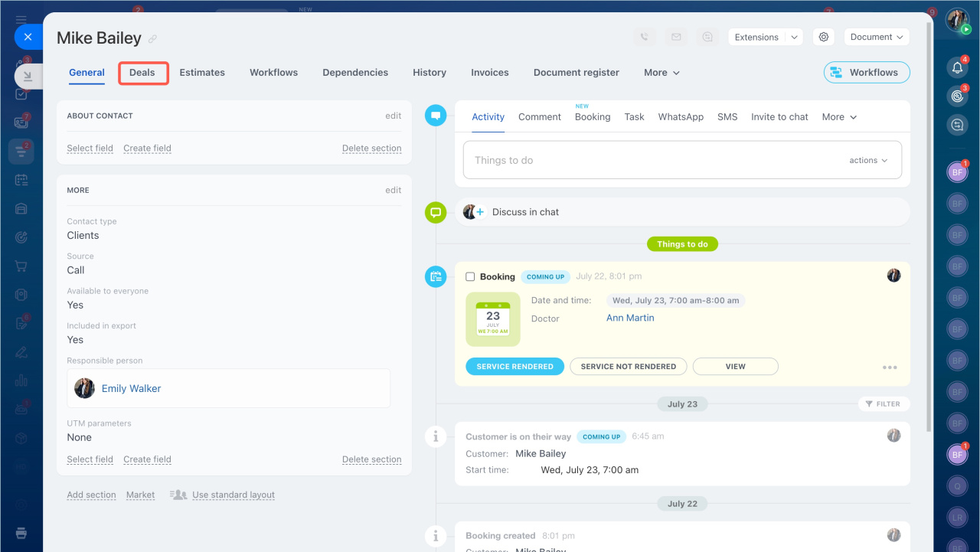Image resolution: width=980 pixels, height=552 pixels.
Task: Open Ann Martin doctor link
Action: 630,318
